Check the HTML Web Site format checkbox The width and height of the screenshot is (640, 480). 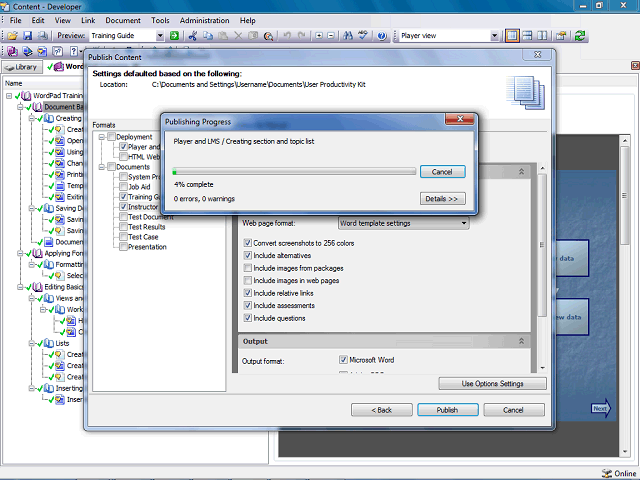[123, 157]
